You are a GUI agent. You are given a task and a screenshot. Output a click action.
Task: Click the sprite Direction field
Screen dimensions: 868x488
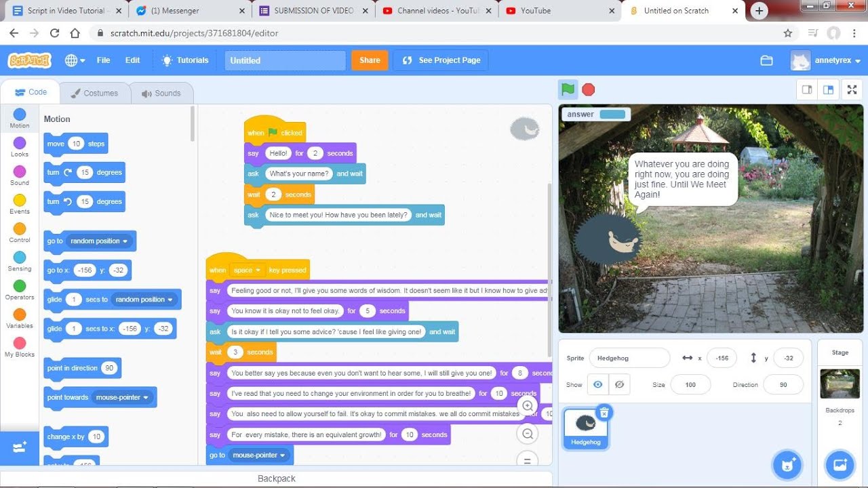(783, 384)
